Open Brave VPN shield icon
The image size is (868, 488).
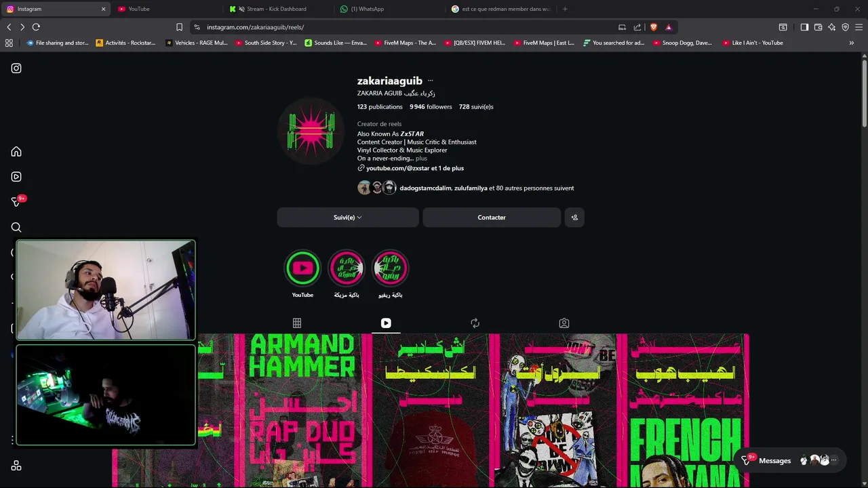(x=845, y=27)
